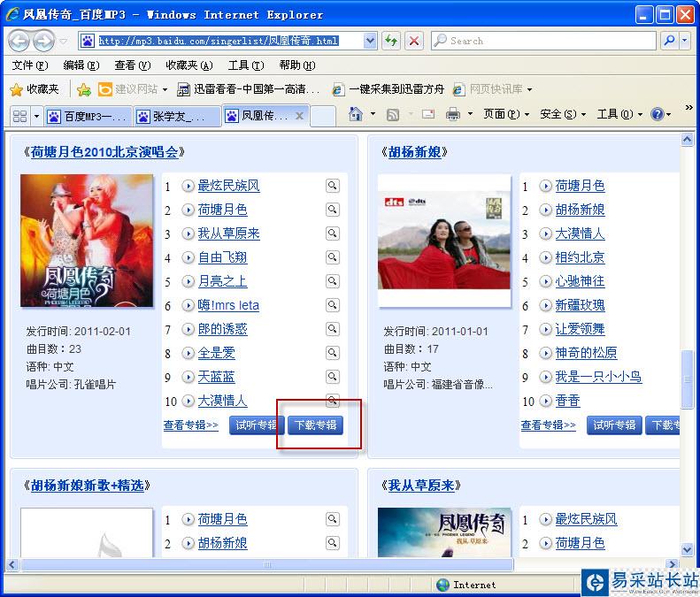Expand the Quick Tabs list dropdown arrow

(x=36, y=117)
